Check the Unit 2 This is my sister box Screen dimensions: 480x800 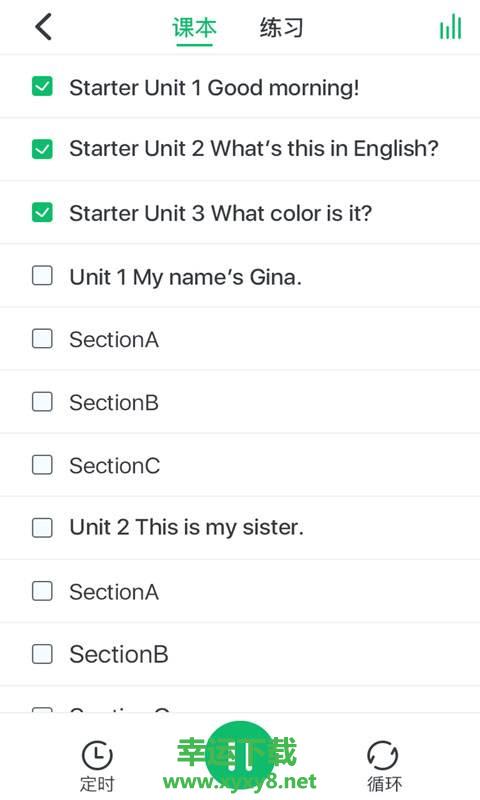click(42, 528)
